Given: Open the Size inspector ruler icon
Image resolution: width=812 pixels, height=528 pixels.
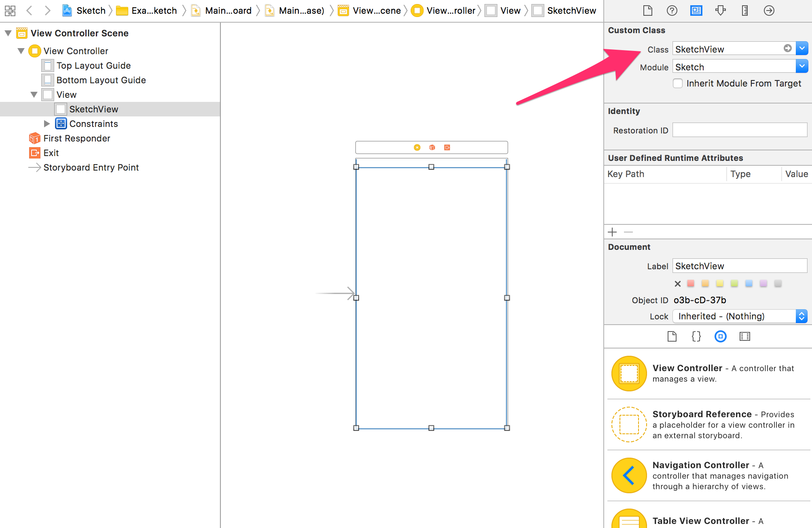Looking at the screenshot, I should click(x=744, y=11).
